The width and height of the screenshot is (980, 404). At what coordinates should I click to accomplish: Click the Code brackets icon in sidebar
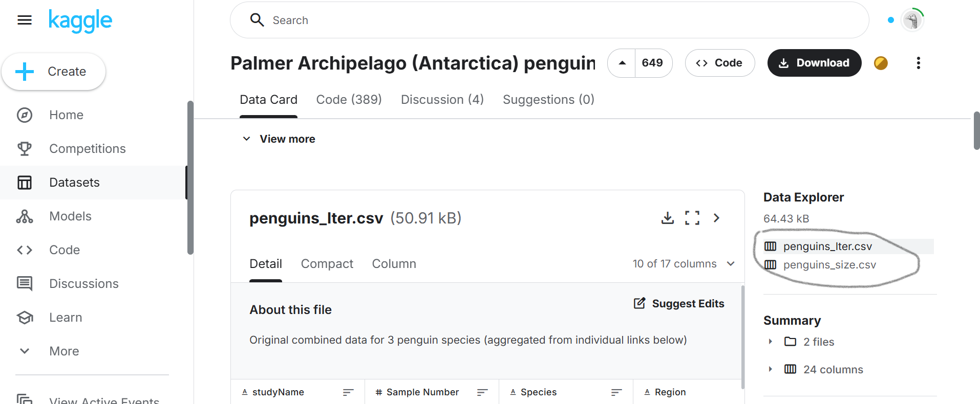point(25,250)
